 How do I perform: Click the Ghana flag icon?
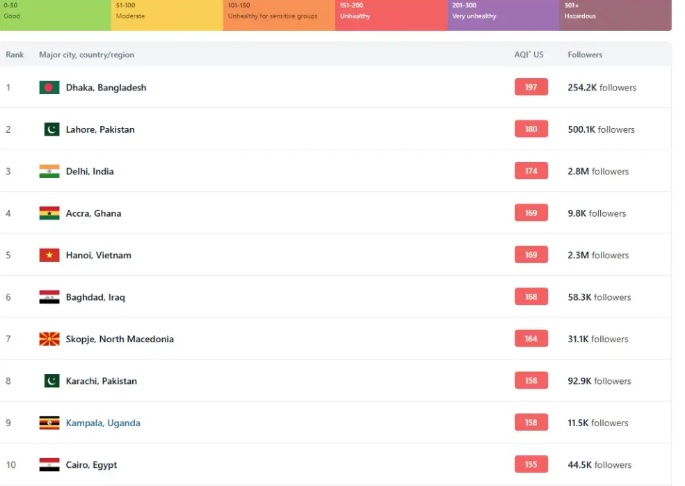pos(49,214)
